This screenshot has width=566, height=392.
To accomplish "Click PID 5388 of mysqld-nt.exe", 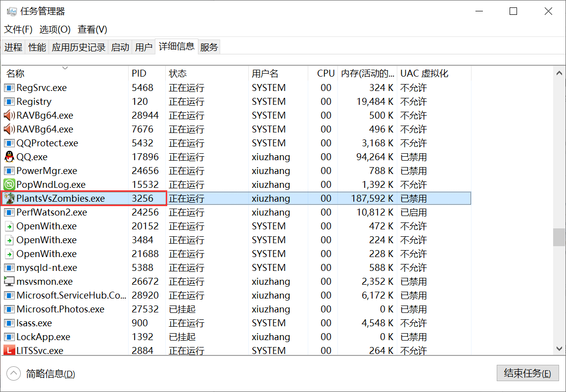I will coord(142,267).
